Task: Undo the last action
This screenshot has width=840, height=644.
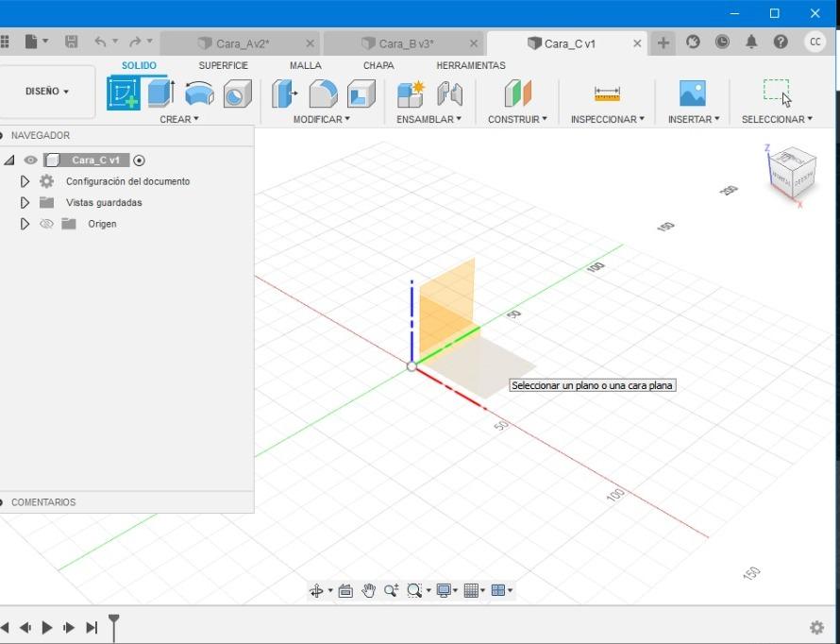Action: pos(100,42)
